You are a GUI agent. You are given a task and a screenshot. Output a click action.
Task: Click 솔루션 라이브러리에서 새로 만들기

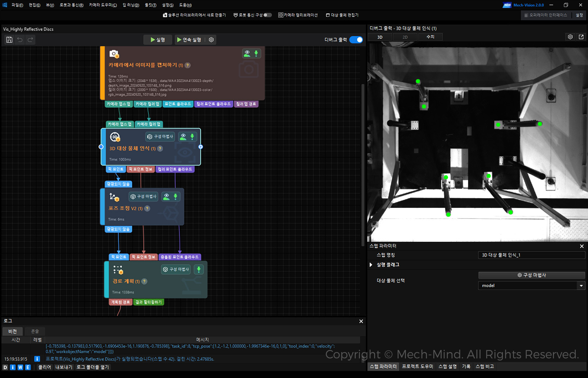194,15
